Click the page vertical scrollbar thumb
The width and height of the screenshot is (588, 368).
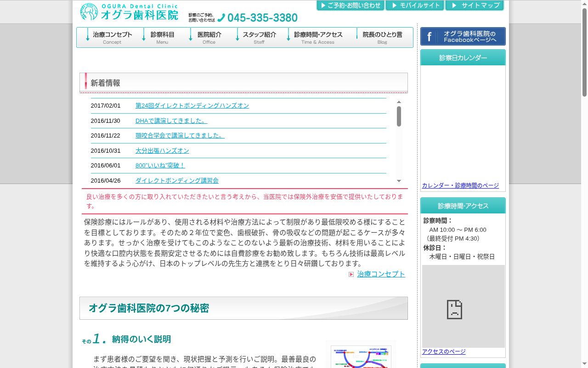point(584,52)
